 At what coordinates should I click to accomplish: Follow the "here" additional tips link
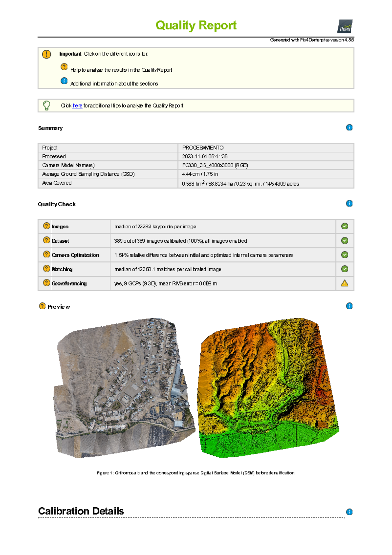point(77,106)
